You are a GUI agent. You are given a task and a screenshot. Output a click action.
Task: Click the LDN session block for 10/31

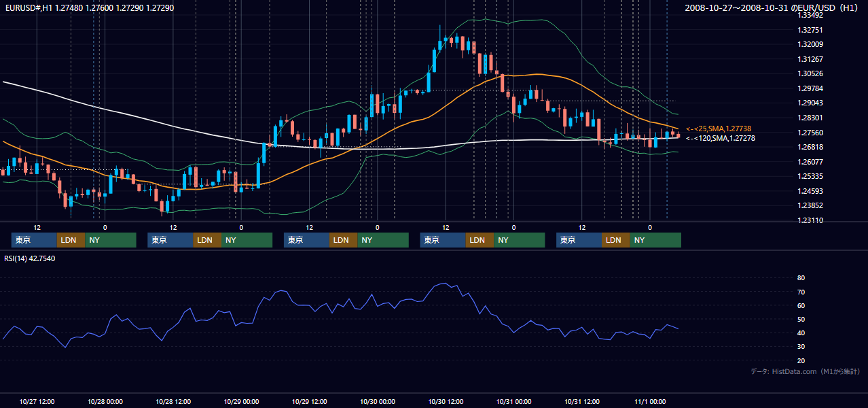[x=615, y=240]
